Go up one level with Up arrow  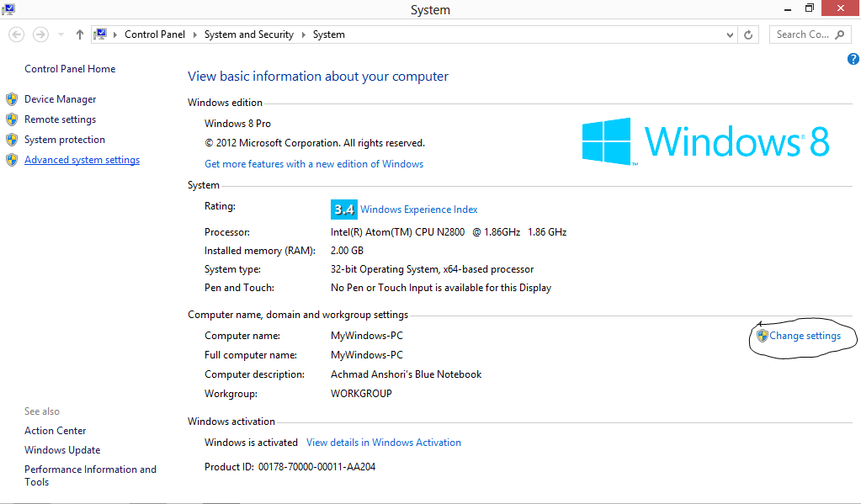80,34
